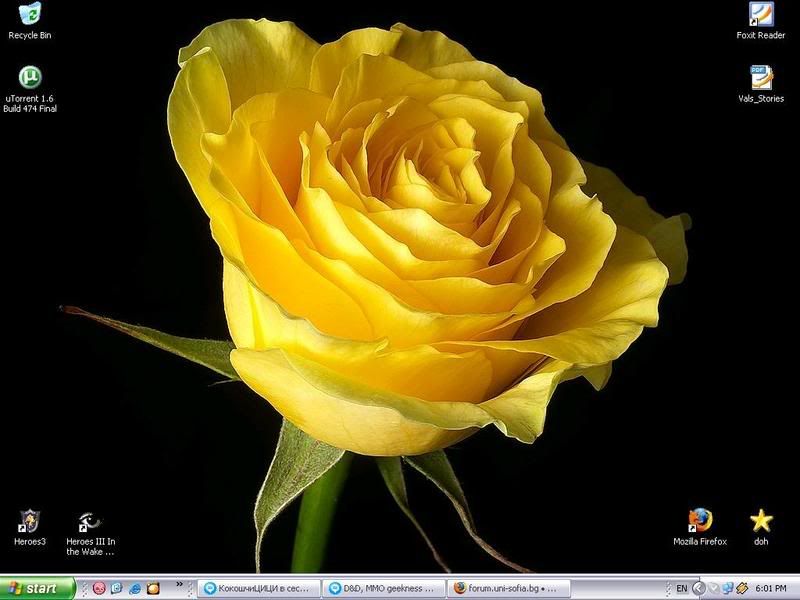Click the orange Quick Launch icon
800x600 pixels.
[153, 589]
